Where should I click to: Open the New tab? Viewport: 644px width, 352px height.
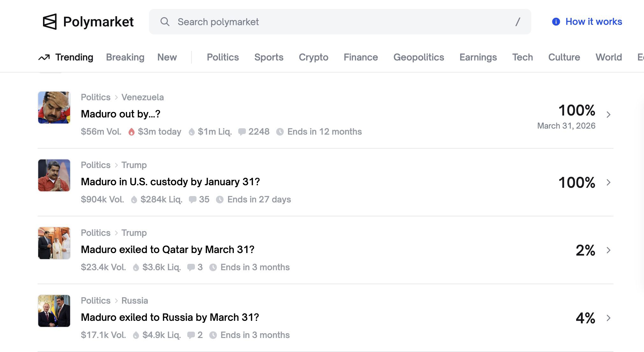(167, 57)
